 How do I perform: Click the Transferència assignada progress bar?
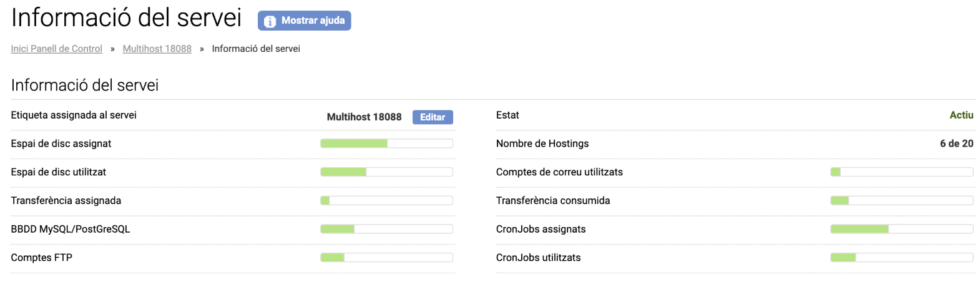tap(386, 201)
